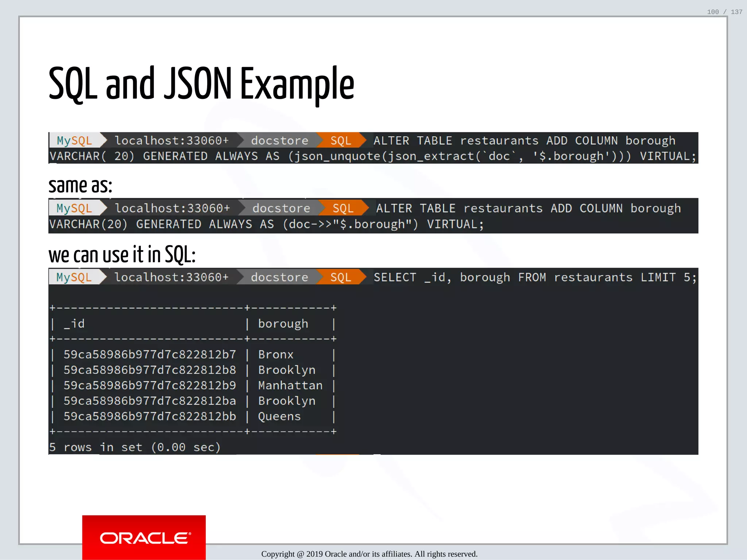This screenshot has width=747, height=560.
Task: Click the 'same as:' label
Action: (80, 185)
